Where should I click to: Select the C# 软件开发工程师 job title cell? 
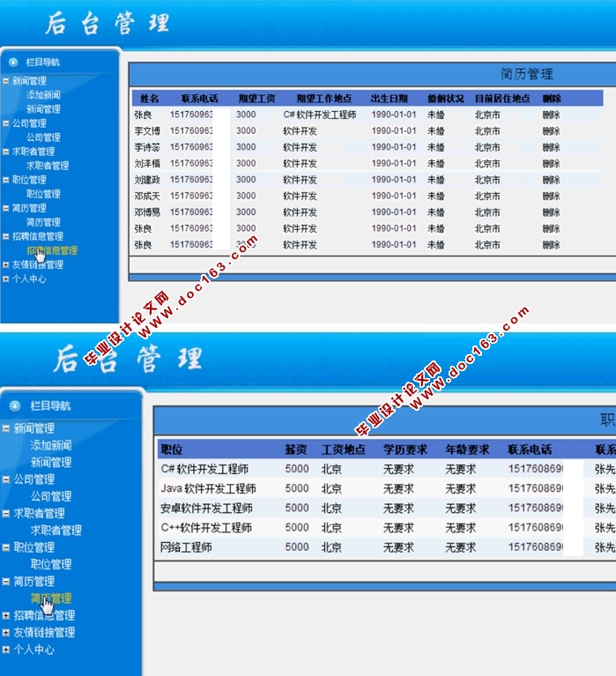pos(204,469)
